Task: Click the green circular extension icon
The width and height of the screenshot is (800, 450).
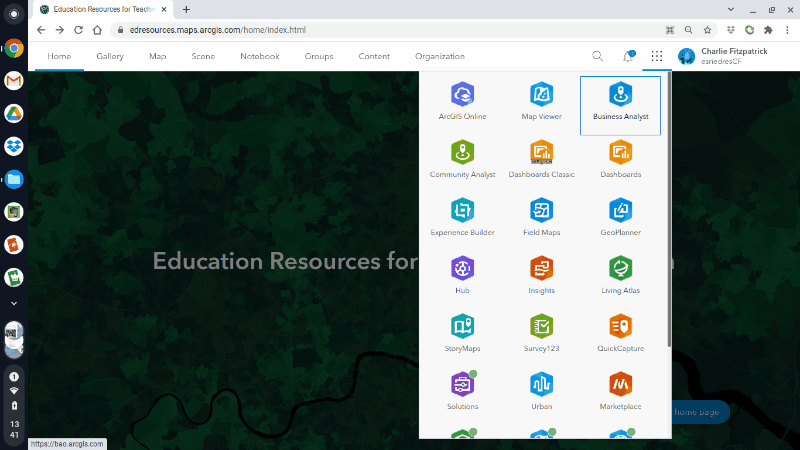Action: click(749, 30)
